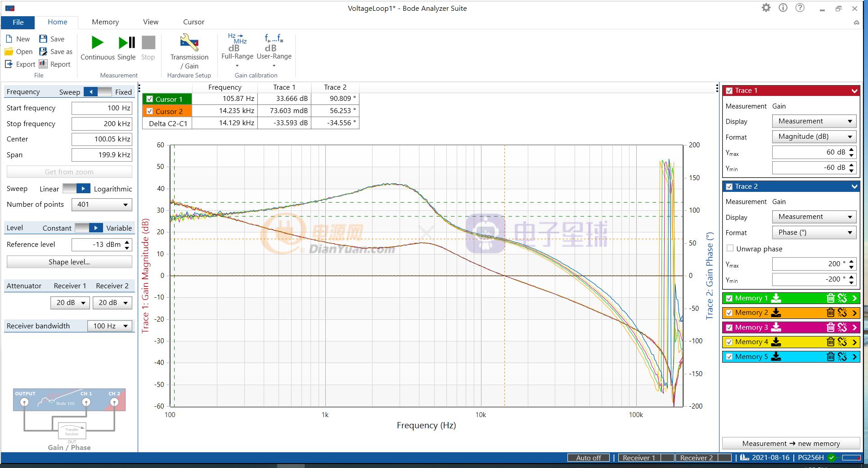Run a Single sweep measurement
868x468 pixels.
(126, 47)
